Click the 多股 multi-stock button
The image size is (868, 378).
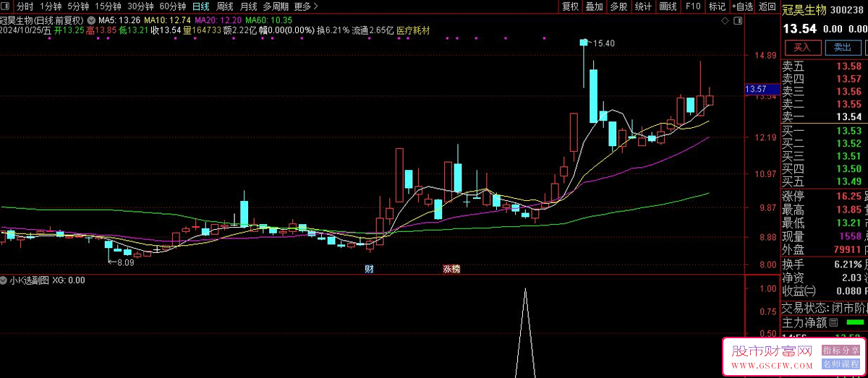click(618, 7)
